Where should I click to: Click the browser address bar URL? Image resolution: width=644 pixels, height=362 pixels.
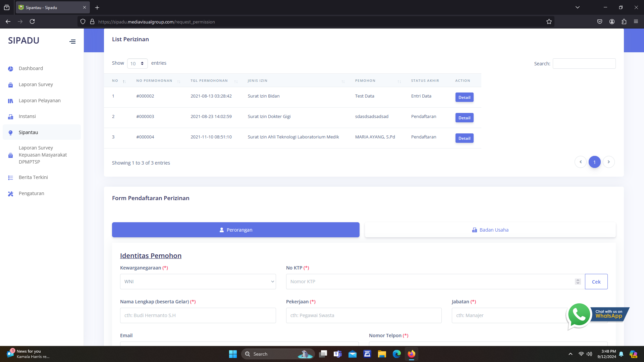[157, 22]
